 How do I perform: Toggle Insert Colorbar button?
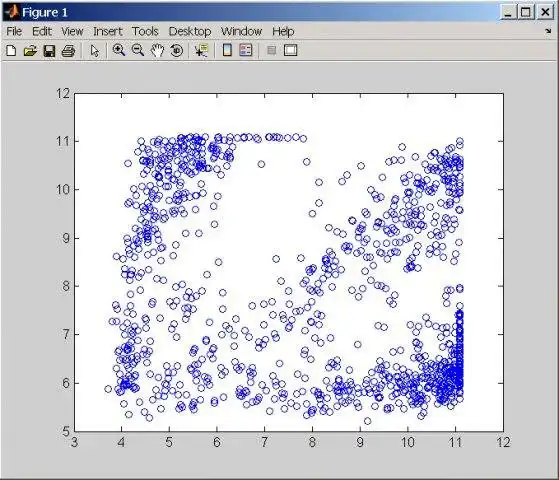click(x=227, y=50)
